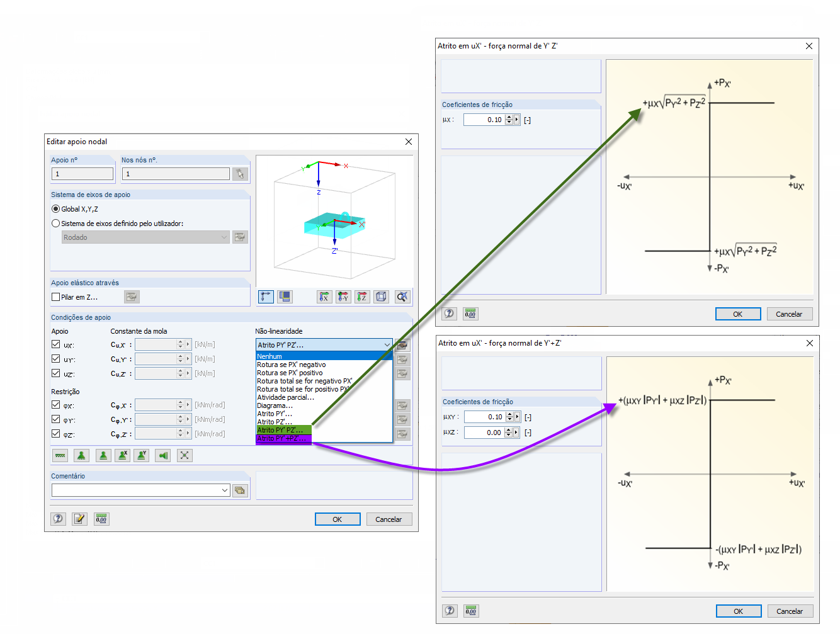Screen dimensions: 840x634
Task: Click OK in the Editar apoio nodal dialog
Action: [x=338, y=519]
